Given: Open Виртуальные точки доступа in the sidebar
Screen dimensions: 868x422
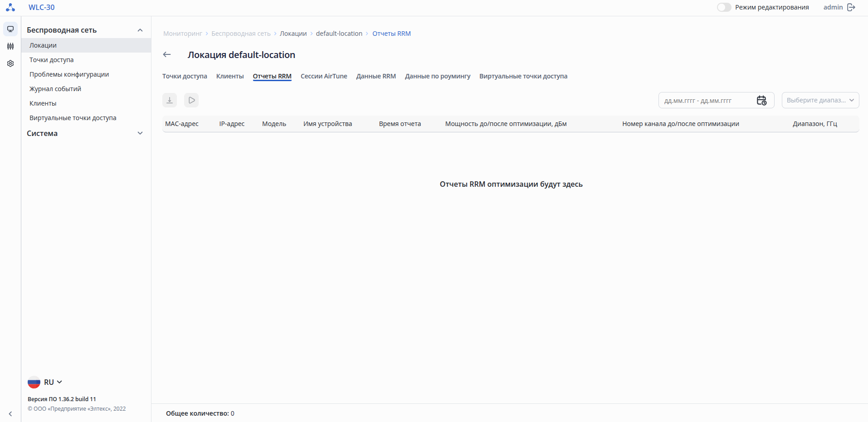Looking at the screenshot, I should [x=86, y=118].
